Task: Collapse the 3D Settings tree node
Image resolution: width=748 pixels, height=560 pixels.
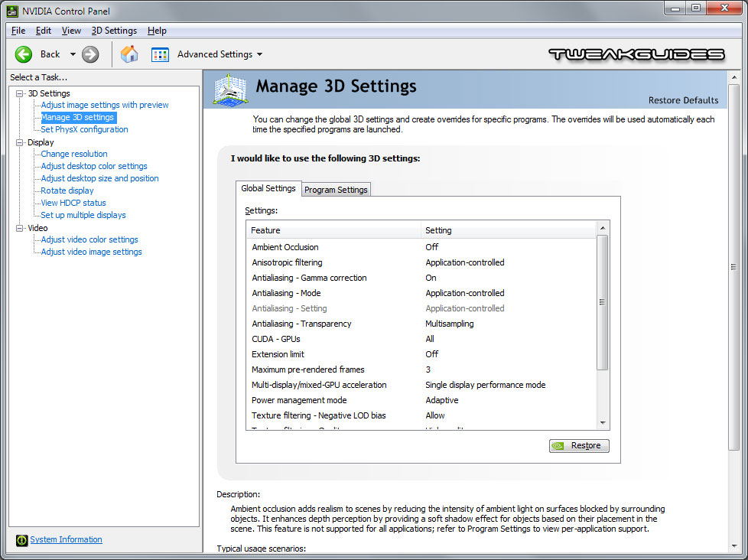Action: [20, 93]
